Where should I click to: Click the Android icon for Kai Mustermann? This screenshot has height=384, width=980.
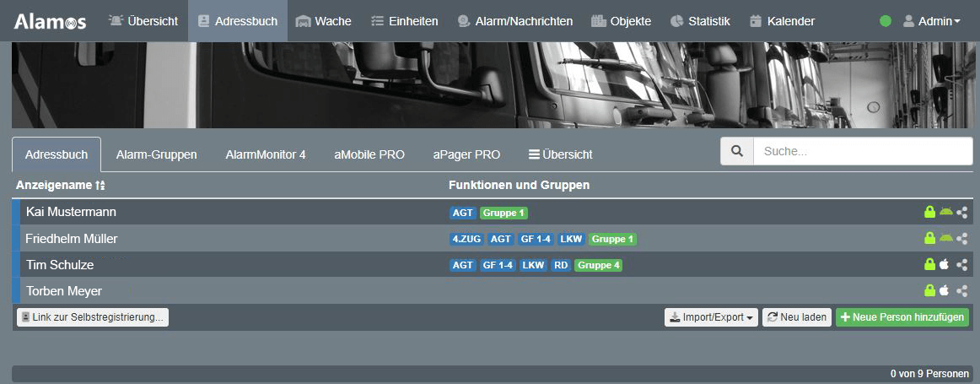[945, 212]
